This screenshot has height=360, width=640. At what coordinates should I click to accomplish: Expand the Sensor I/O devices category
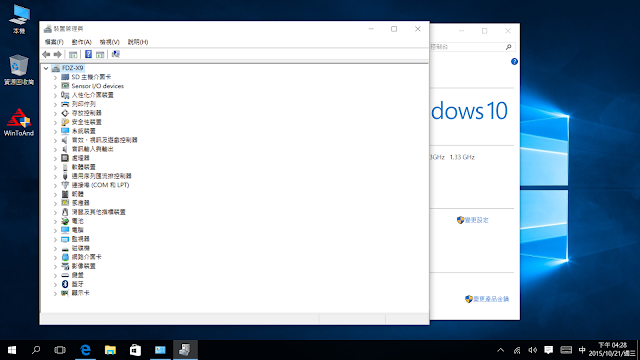[55, 86]
